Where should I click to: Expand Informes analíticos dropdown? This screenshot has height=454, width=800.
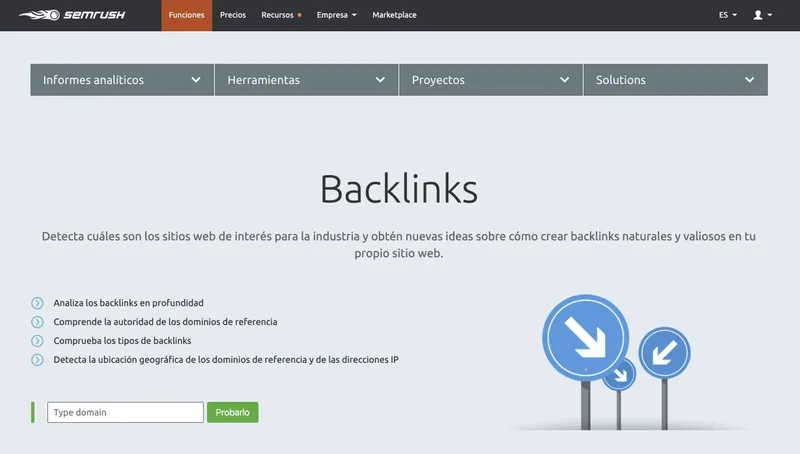[x=122, y=80]
